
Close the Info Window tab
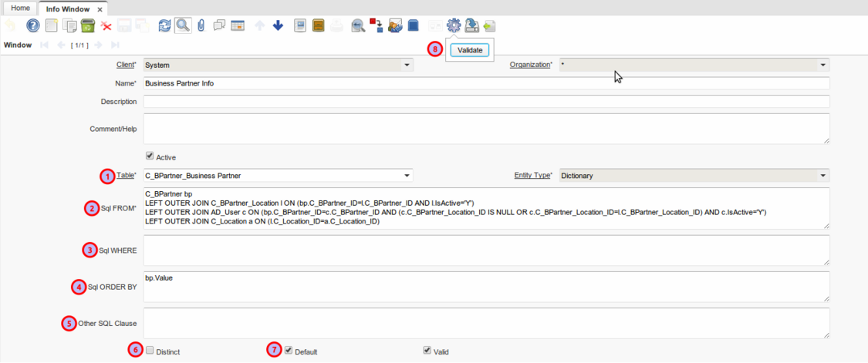100,8
